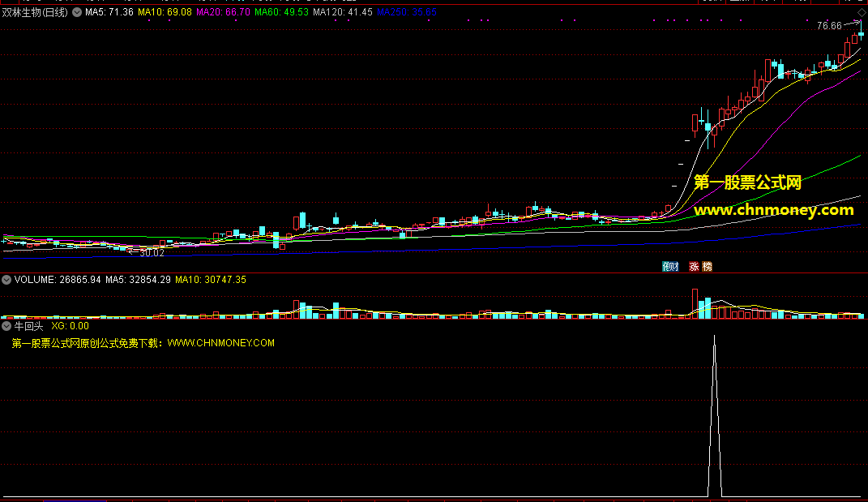Image resolution: width=868 pixels, height=502 pixels.
Task: Click the yellow MA10: 69.08 label
Action: pos(165,12)
